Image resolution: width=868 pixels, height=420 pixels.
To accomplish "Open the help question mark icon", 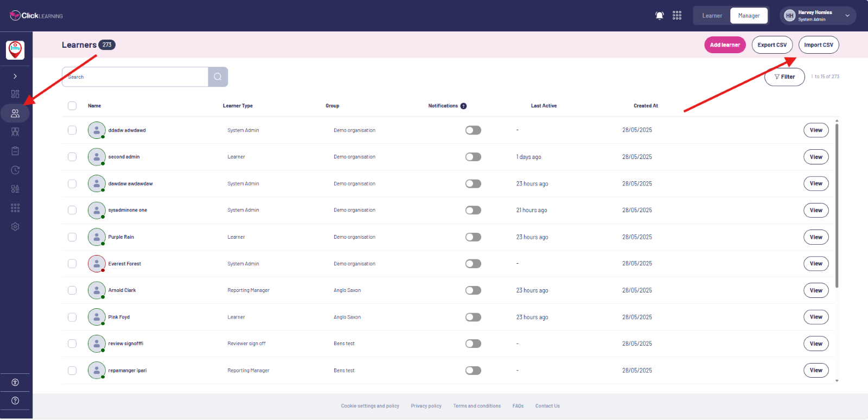I will point(15,400).
